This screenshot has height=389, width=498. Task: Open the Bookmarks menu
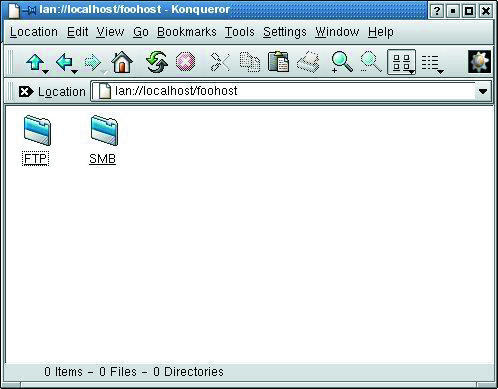pos(187,32)
